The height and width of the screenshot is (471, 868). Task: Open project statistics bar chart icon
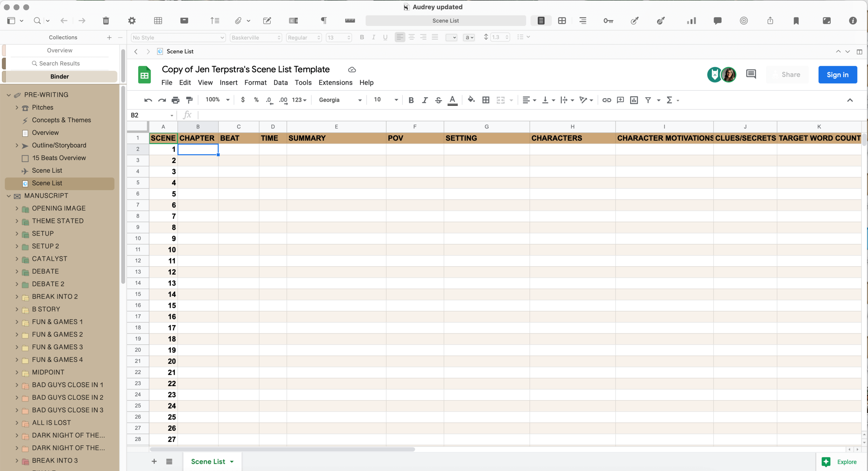click(x=691, y=21)
